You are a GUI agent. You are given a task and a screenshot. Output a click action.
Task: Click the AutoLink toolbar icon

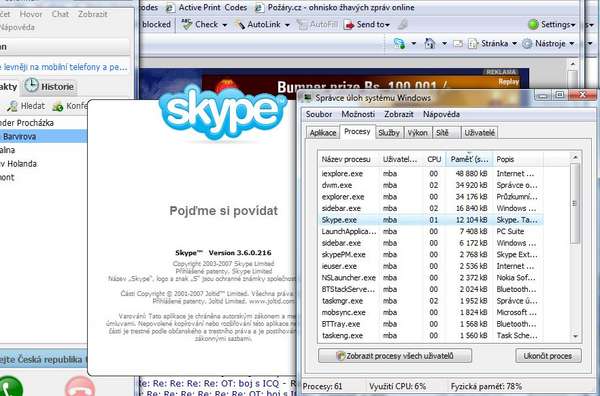point(240,25)
